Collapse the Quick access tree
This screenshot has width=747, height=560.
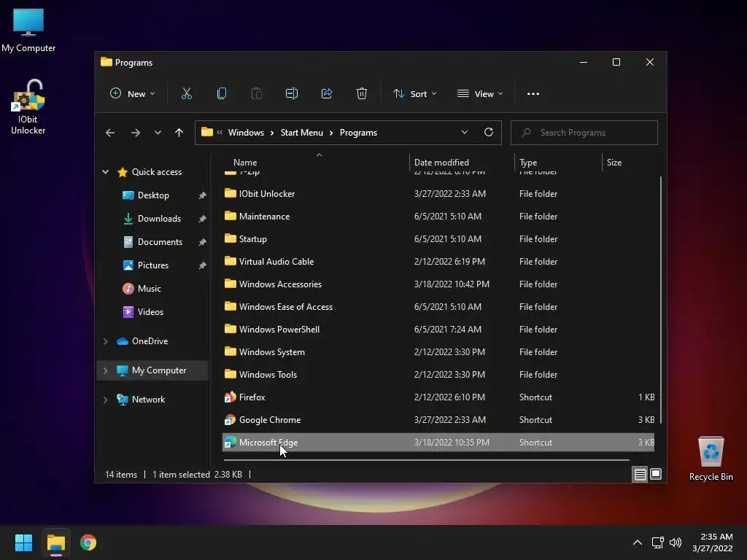coord(105,172)
